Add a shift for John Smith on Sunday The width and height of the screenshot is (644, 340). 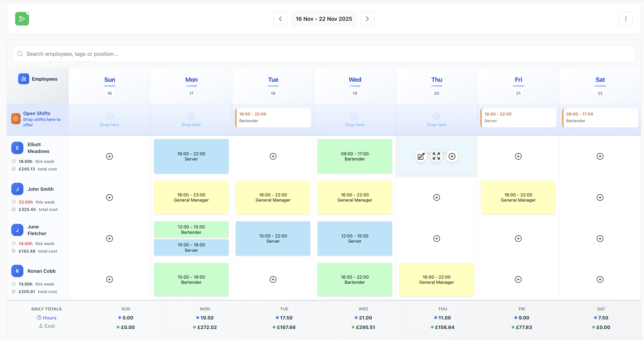pos(109,197)
